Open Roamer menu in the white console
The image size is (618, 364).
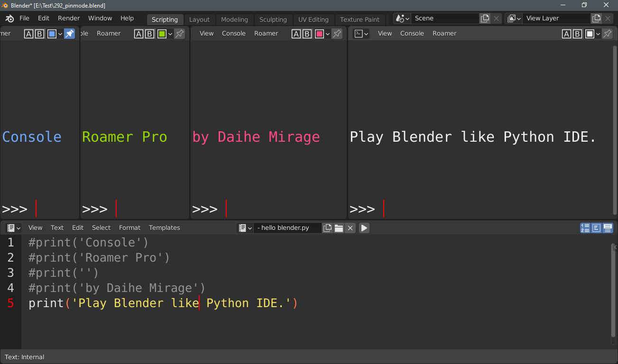(x=444, y=34)
